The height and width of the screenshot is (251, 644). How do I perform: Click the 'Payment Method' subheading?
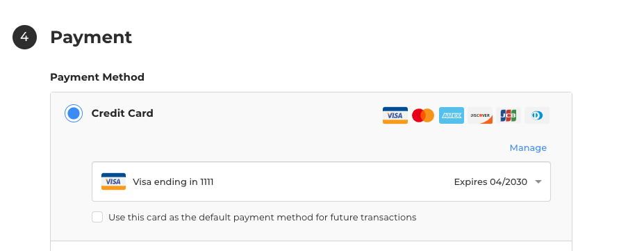97,77
